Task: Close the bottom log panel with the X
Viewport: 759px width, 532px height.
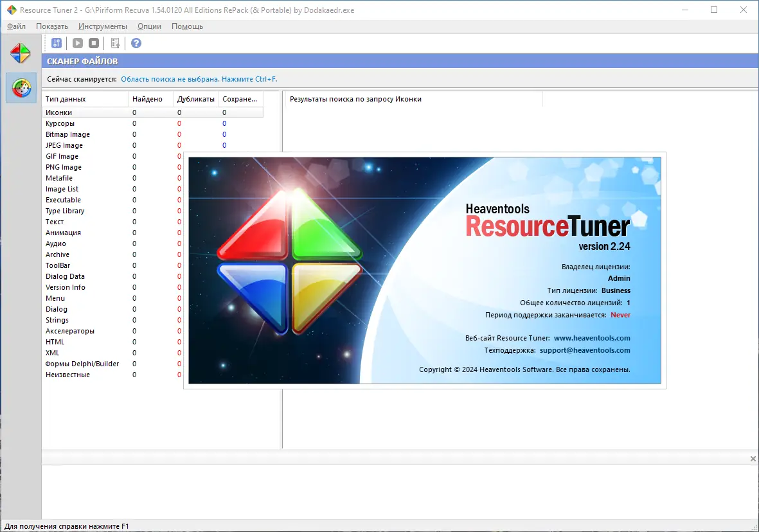Action: pyautogui.click(x=753, y=458)
